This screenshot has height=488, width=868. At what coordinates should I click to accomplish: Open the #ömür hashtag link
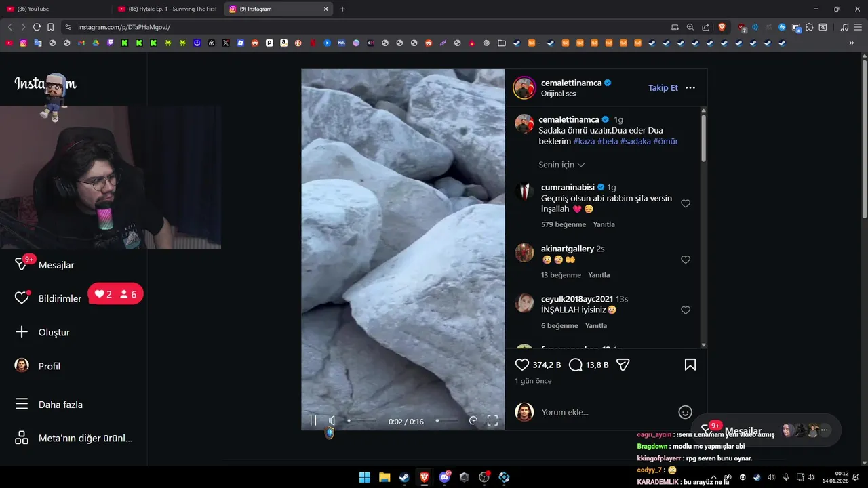coord(665,142)
